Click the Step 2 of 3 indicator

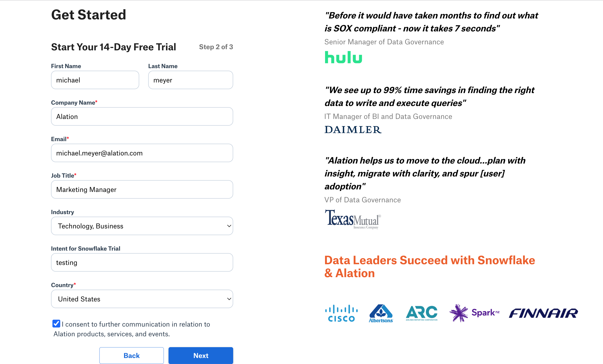216,47
